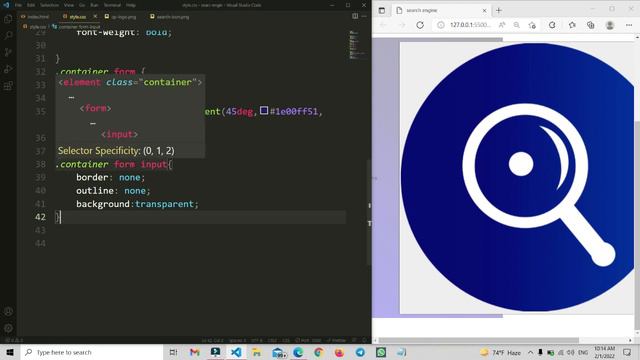Click the 'border' property on line 39

[92, 177]
